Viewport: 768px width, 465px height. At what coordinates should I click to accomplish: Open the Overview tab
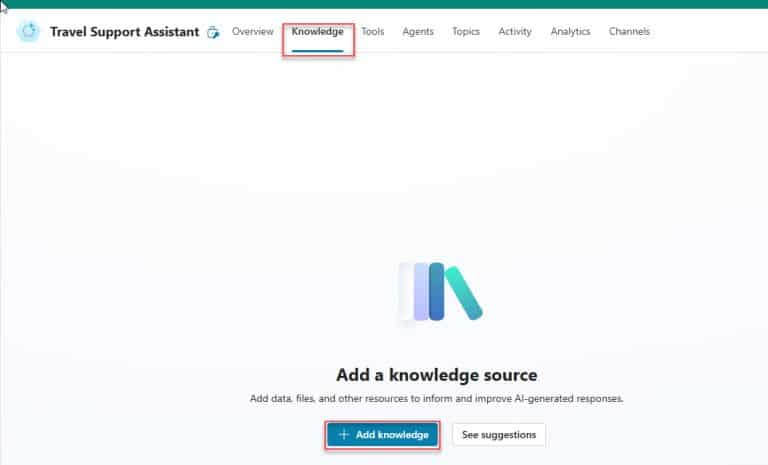click(252, 32)
